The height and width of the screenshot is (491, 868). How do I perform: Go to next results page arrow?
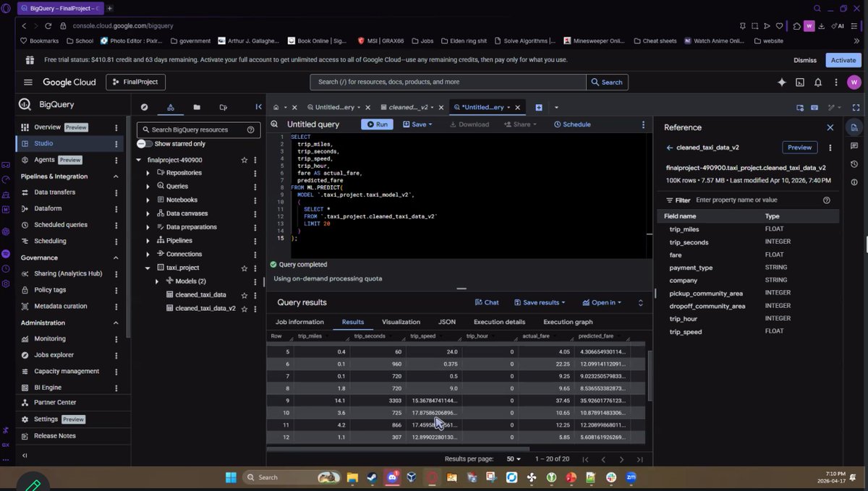tap(621, 459)
